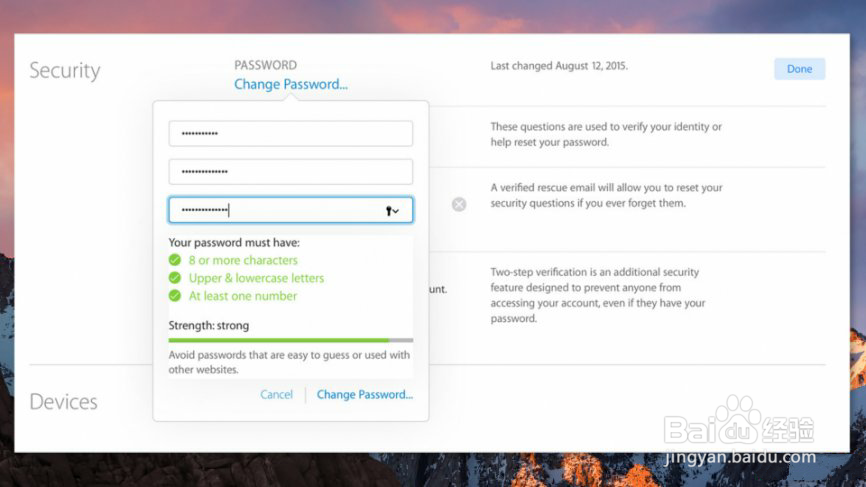The image size is (866, 487).
Task: Click the Baidu paw logo watermark
Action: click(x=737, y=418)
